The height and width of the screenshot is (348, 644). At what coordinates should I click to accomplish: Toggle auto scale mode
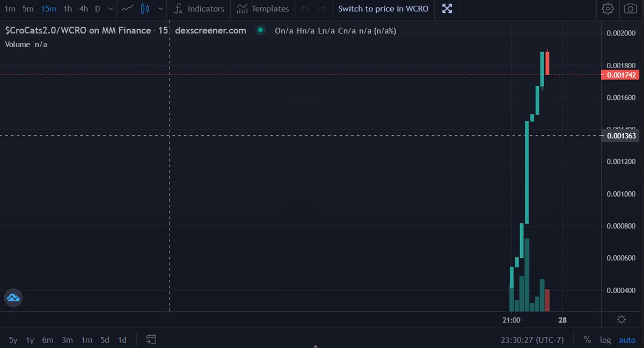(627, 339)
